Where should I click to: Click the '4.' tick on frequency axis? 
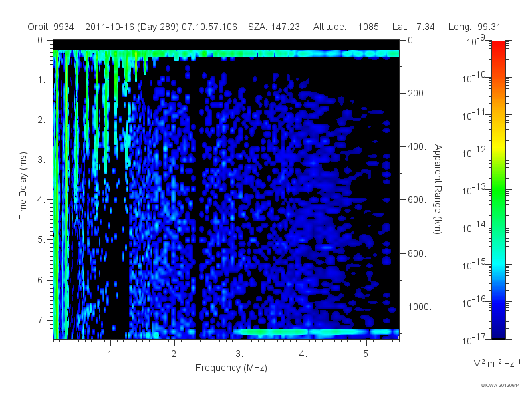pos(303,354)
